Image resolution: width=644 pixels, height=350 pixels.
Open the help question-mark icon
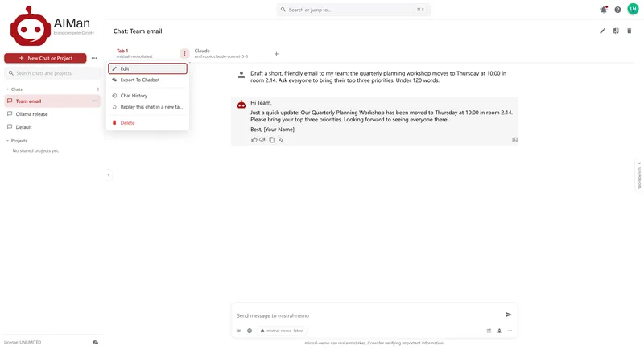coord(617,10)
